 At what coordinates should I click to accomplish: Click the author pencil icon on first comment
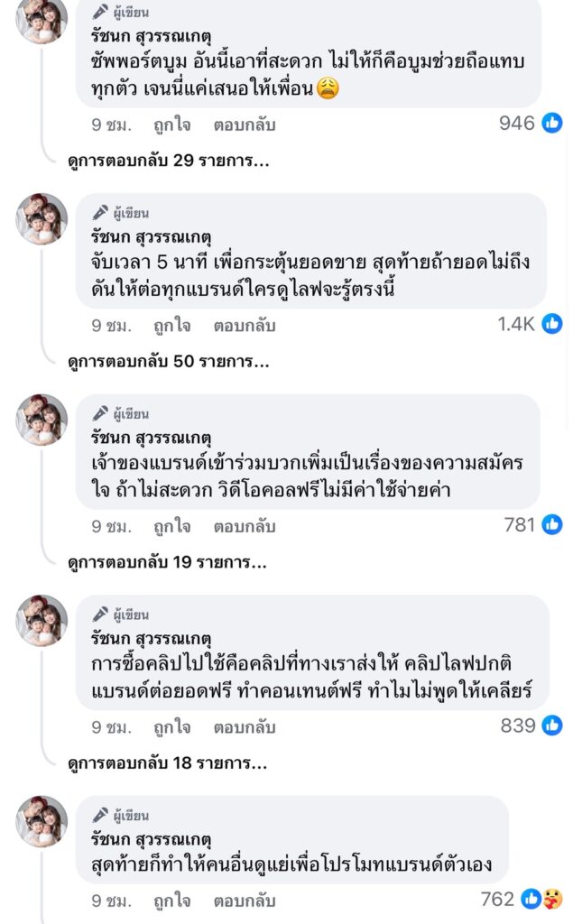click(101, 13)
